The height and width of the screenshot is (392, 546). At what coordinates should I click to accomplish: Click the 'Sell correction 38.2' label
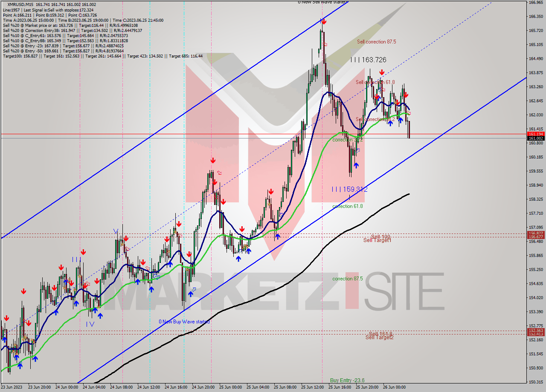click(375, 119)
